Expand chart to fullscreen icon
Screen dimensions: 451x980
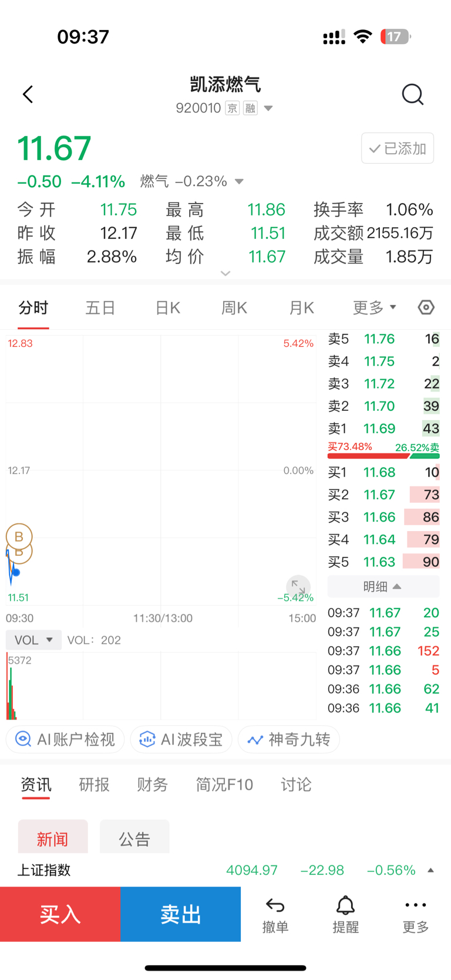pyautogui.click(x=298, y=587)
